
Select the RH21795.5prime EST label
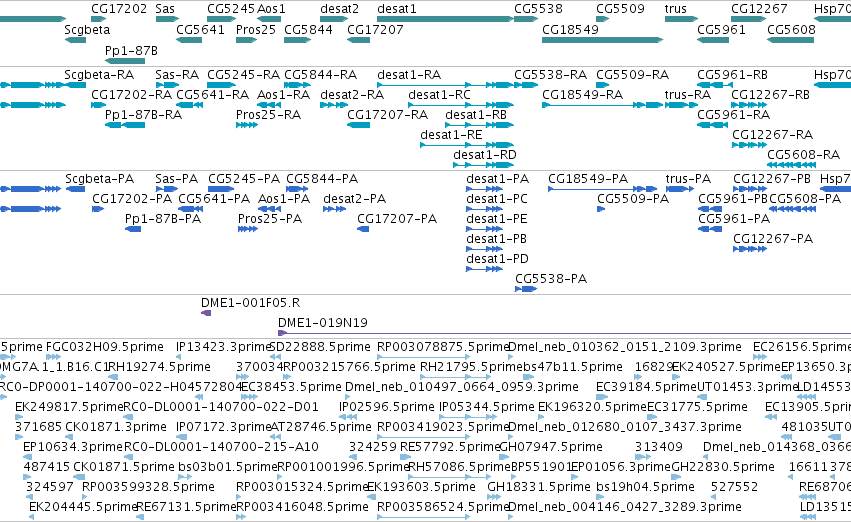point(471,367)
